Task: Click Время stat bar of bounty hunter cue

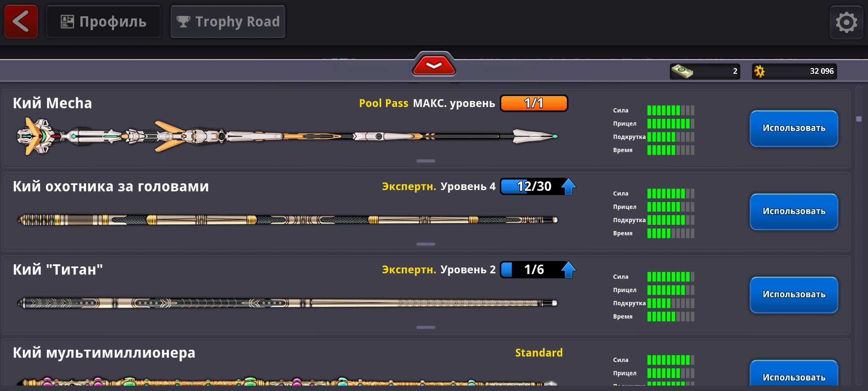Action: 671,234
